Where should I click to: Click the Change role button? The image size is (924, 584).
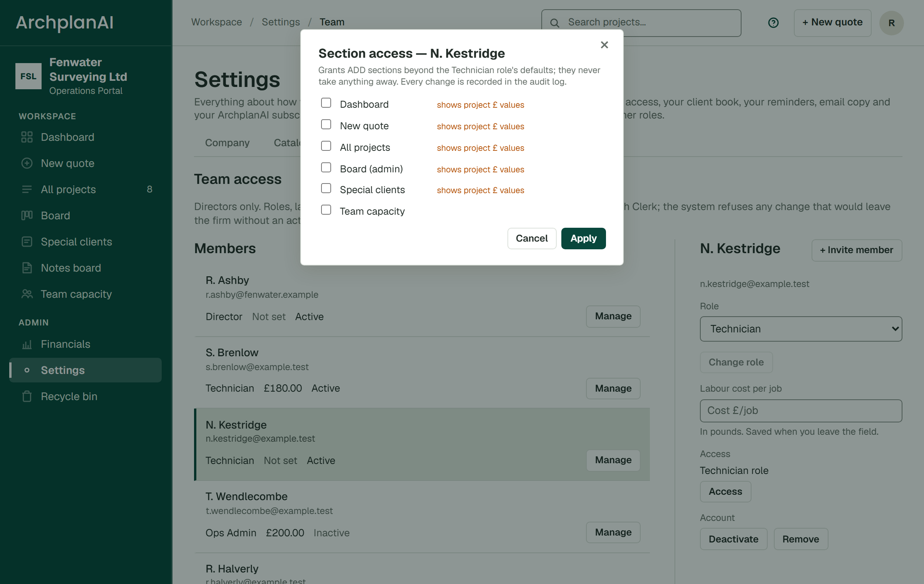click(736, 362)
